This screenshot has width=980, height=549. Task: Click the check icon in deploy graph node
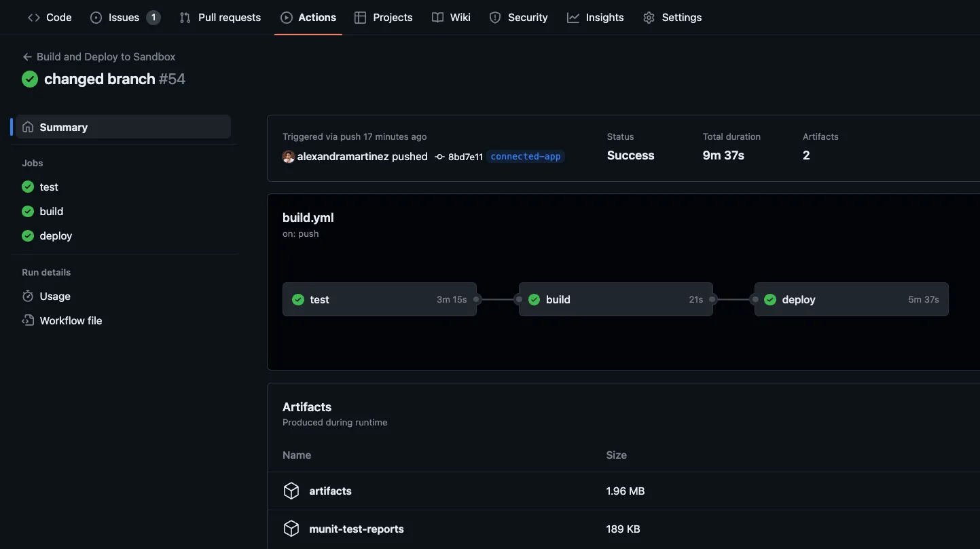point(770,300)
